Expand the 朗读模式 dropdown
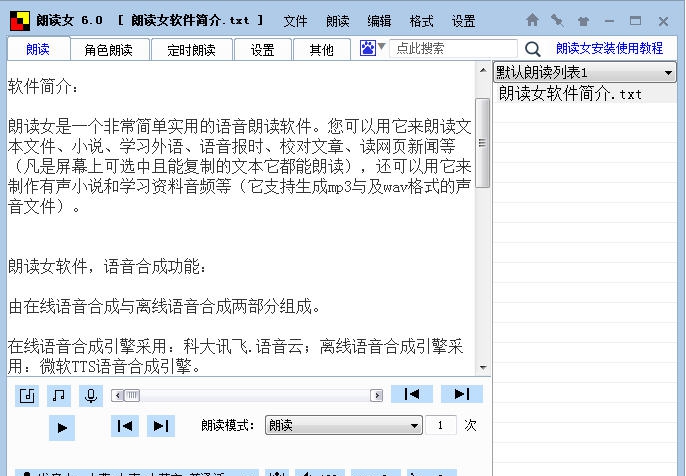The height and width of the screenshot is (476, 686). pyautogui.click(x=343, y=425)
